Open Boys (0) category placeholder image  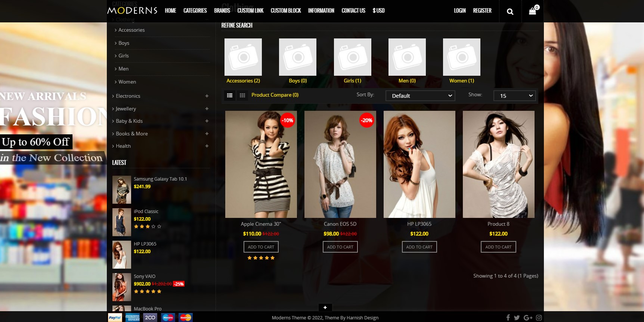pyautogui.click(x=298, y=57)
